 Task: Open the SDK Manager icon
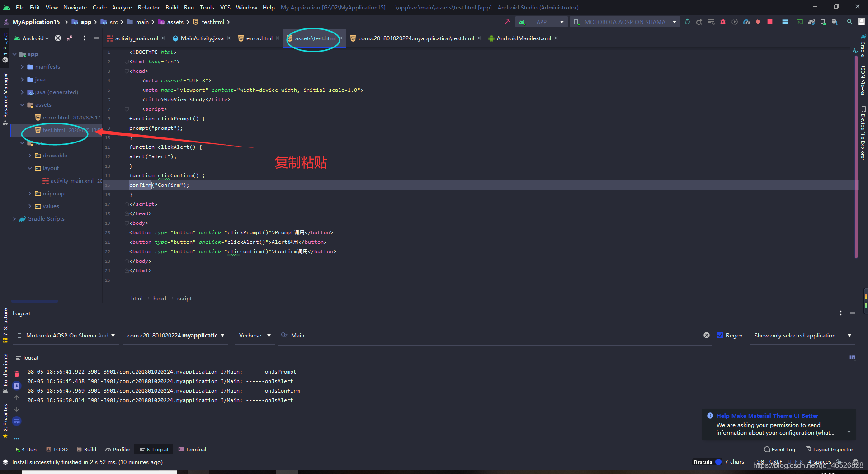pos(835,22)
